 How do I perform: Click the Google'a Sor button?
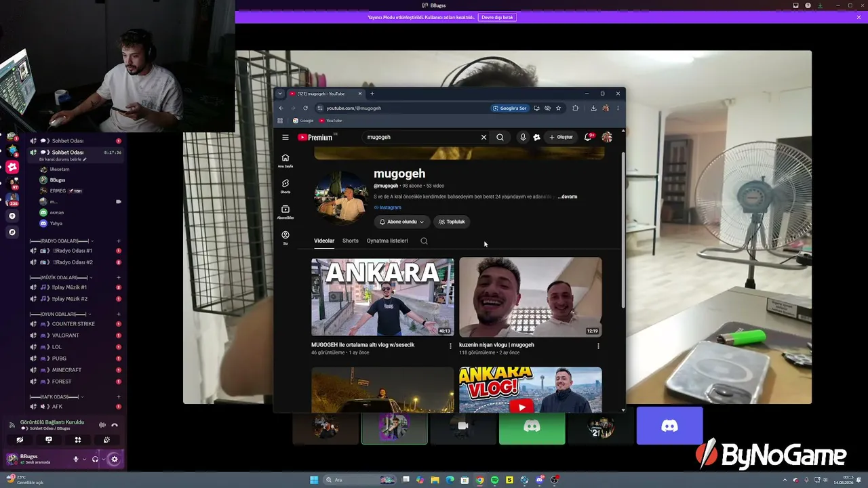tap(510, 108)
